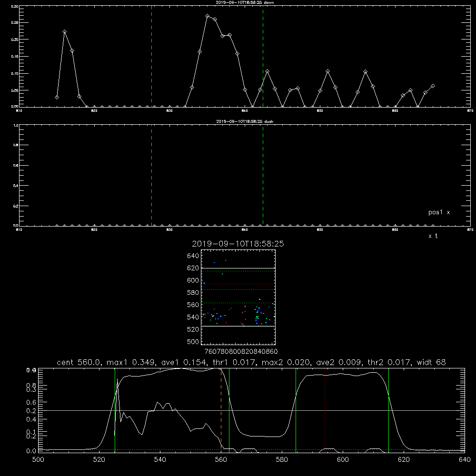Click the red dotted horizontal line in scatter plot
This screenshot has height=476, width=476.
click(x=238, y=284)
